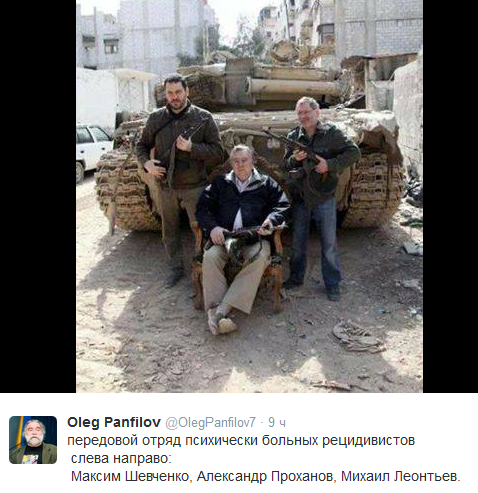The width and height of the screenshot is (478, 493).
Task: Open the @OlegPanfilov7 handle link
Action: click(210, 423)
